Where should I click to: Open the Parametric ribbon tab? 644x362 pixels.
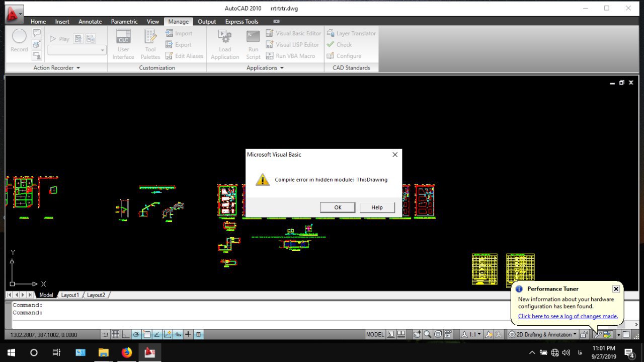124,22
